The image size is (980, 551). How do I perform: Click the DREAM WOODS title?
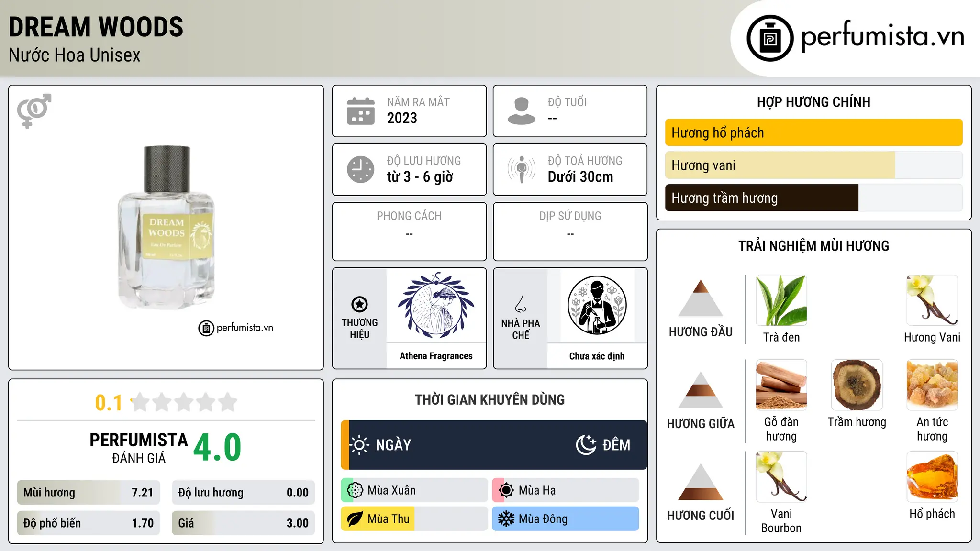coord(96,27)
